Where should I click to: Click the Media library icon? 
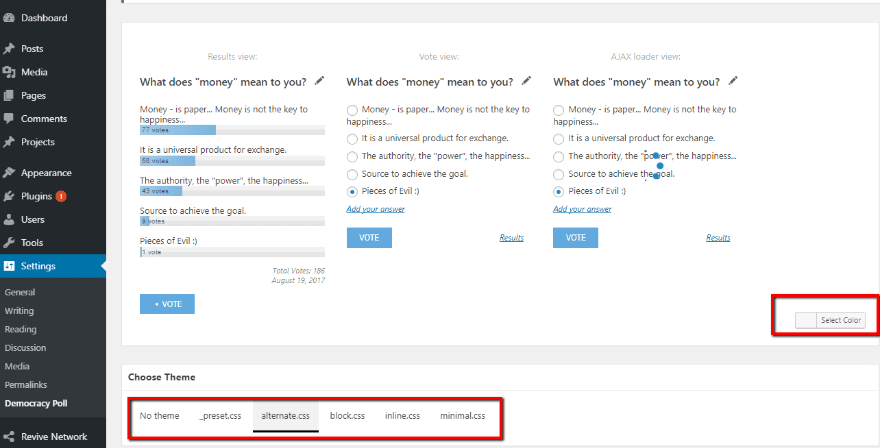[x=8, y=72]
